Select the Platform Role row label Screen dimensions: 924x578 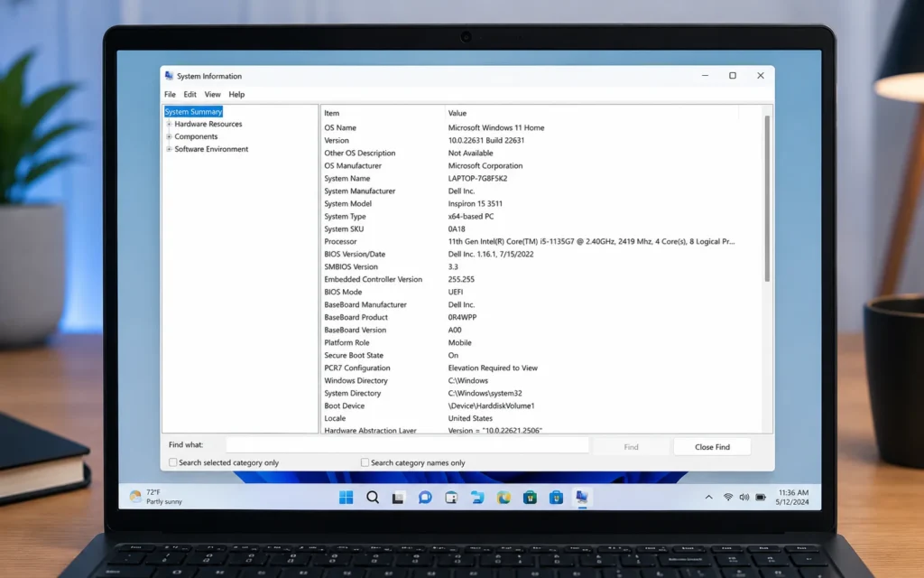click(346, 342)
